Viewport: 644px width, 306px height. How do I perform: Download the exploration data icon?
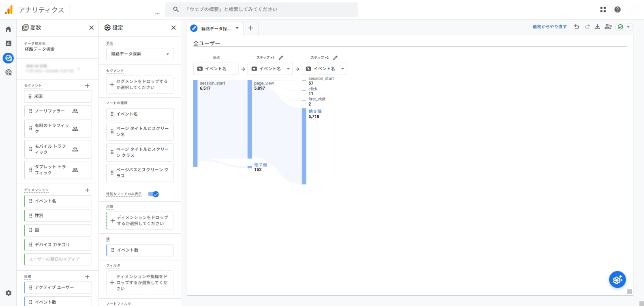pos(597,27)
